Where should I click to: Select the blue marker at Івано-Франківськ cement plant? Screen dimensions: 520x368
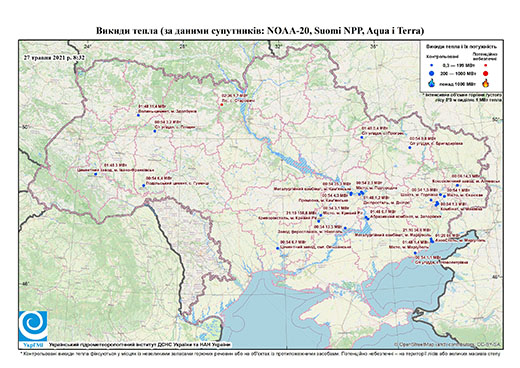coord(95,174)
